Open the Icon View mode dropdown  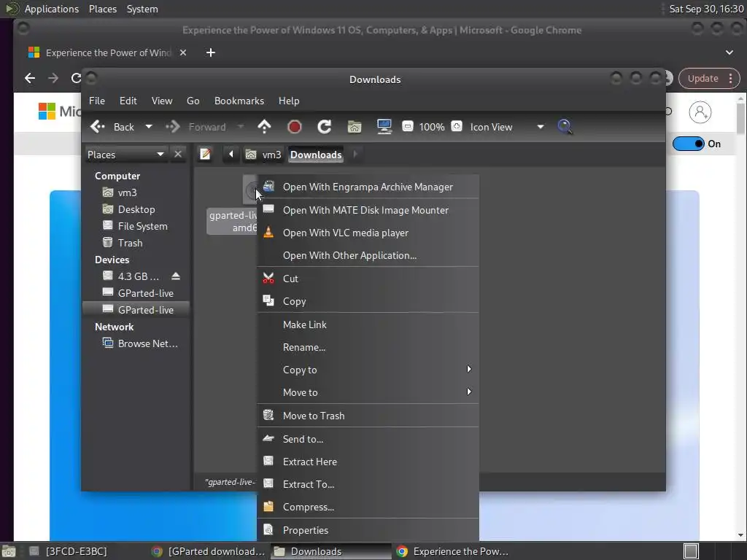pos(507,127)
